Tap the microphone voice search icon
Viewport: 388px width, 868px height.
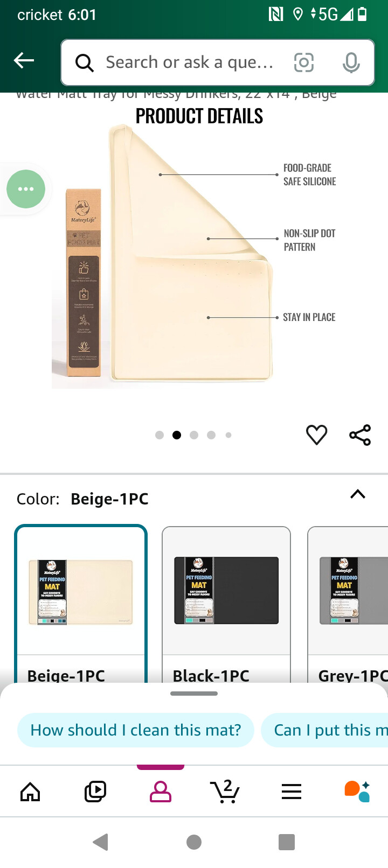coord(351,63)
